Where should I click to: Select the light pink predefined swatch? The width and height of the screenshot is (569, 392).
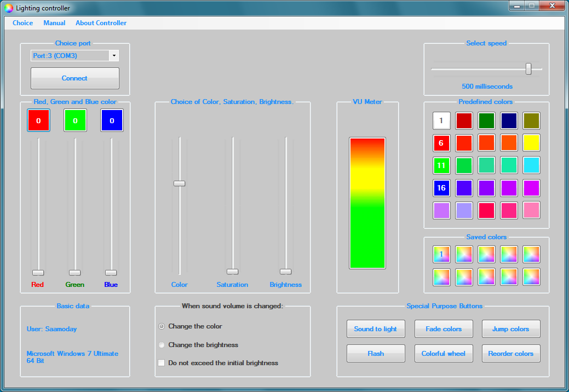click(x=532, y=210)
